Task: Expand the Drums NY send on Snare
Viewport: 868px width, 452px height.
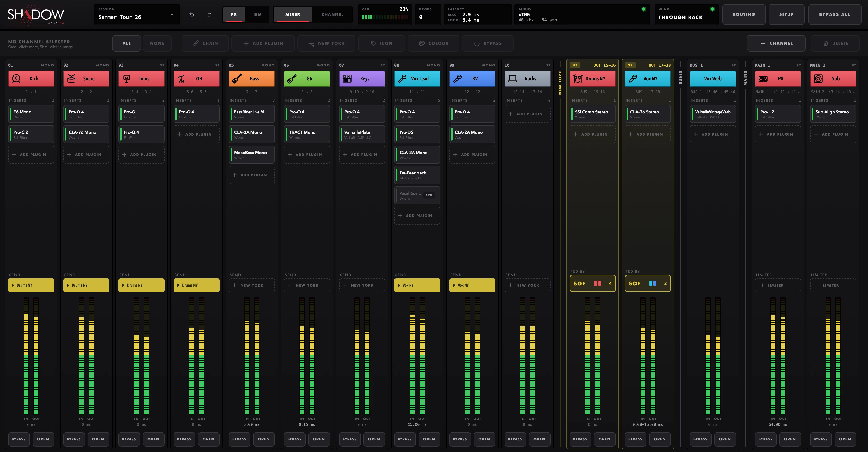Action: coord(86,285)
